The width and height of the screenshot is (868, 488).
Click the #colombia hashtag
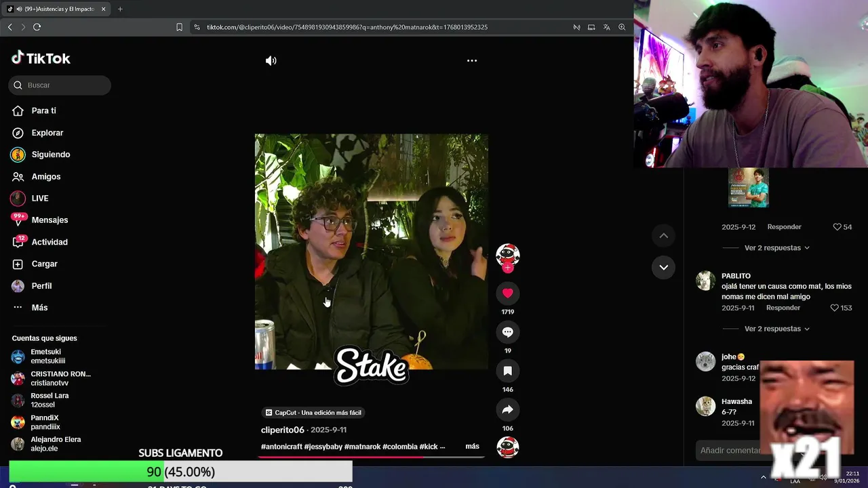click(400, 447)
